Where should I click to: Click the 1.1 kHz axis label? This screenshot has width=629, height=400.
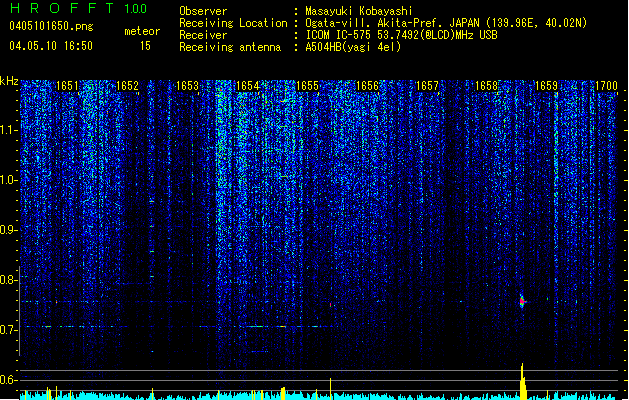pyautogui.click(x=9, y=130)
